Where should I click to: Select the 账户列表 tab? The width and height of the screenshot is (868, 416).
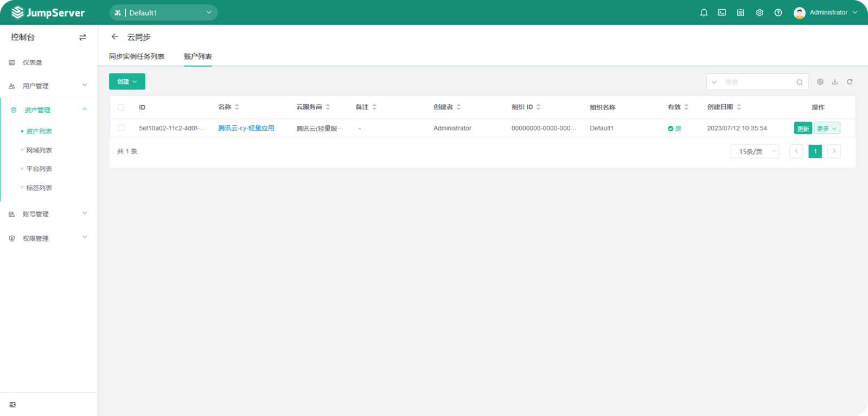198,56
